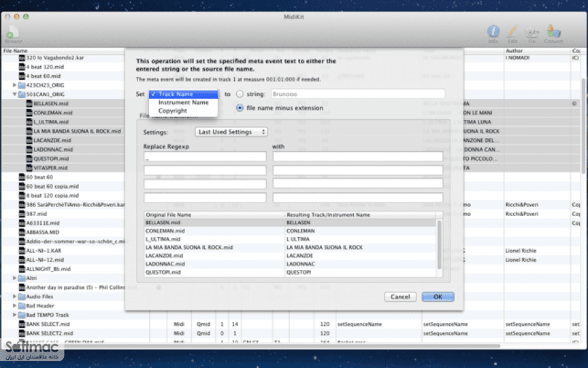Select A63311E.mid in file list
This screenshot has width=588, height=368.
pyautogui.click(x=43, y=223)
